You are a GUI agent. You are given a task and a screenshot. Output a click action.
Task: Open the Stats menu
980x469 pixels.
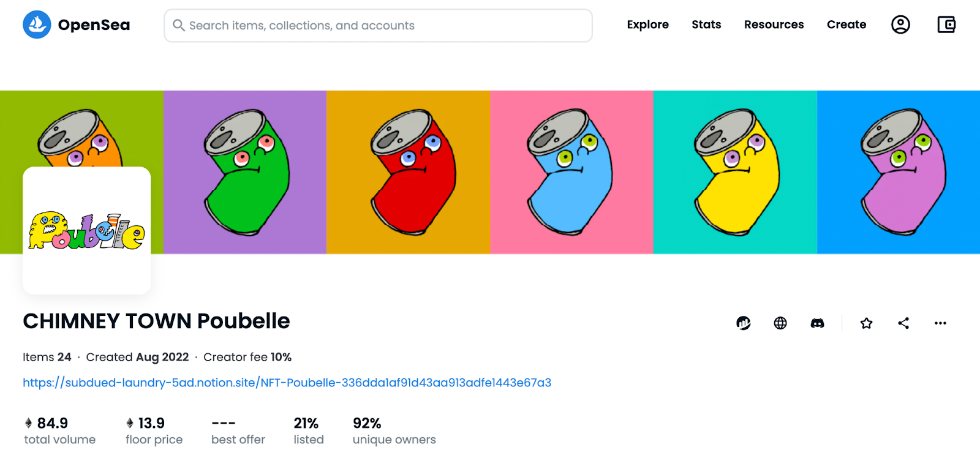(x=706, y=24)
